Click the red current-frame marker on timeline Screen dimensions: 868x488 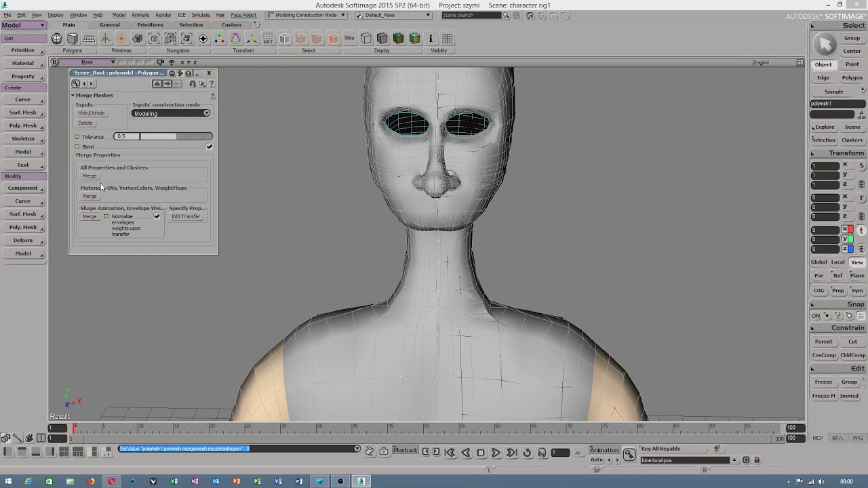(x=74, y=428)
